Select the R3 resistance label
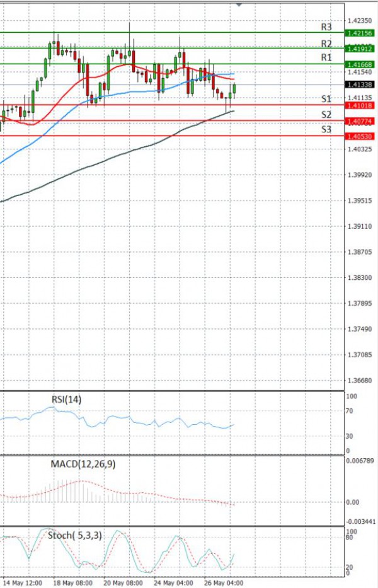This screenshot has height=588, width=378. 326,27
